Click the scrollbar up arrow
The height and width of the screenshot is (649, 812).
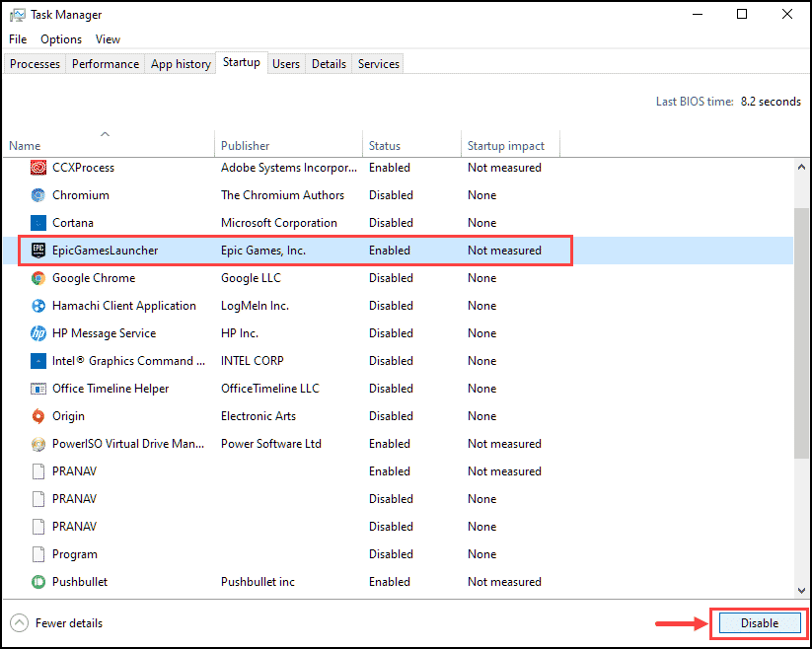click(802, 167)
